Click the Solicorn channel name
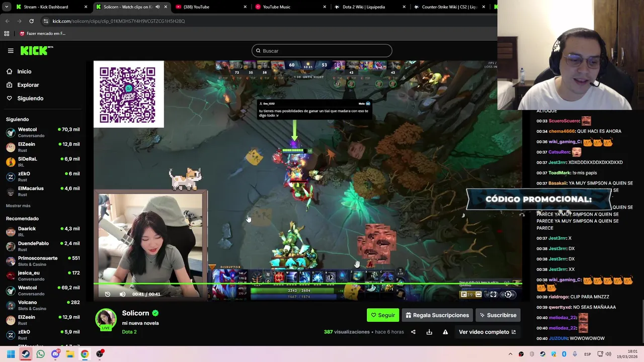 point(136,313)
